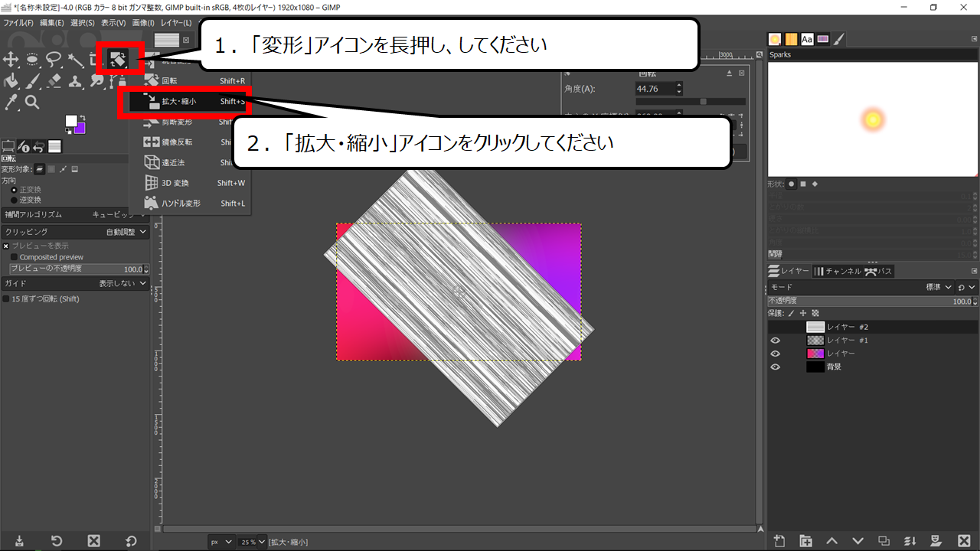Swap foreground and background colors
Viewport: 980px width, 551px height.
83,117
